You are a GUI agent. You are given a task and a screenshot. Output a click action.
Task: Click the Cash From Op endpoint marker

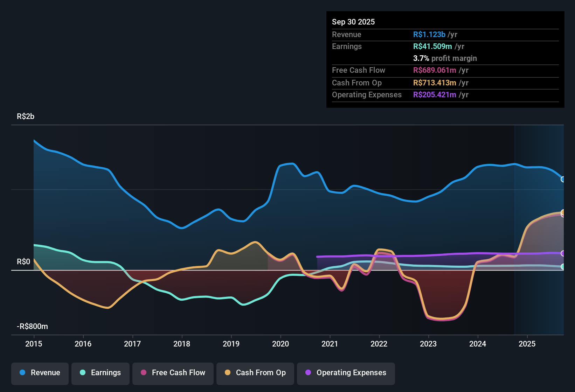click(x=563, y=212)
